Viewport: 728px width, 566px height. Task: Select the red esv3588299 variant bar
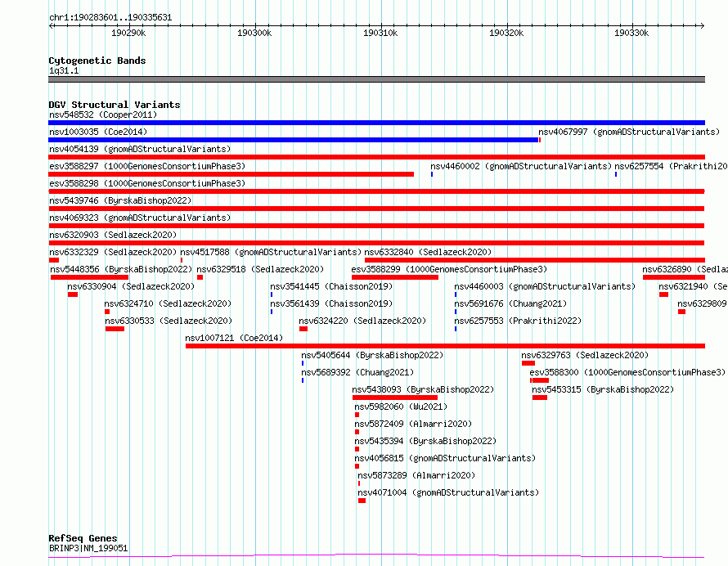pos(395,277)
